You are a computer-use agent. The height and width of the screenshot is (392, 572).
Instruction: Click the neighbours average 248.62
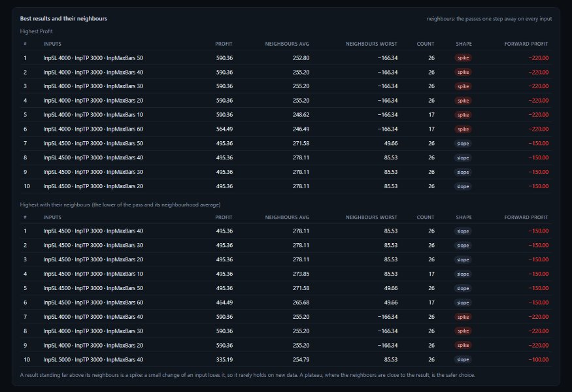tap(301, 115)
